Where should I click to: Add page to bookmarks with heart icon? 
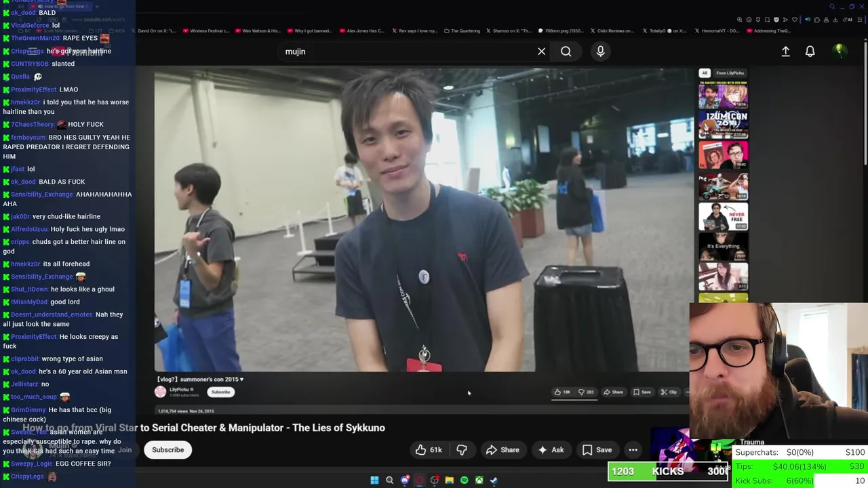click(795, 20)
